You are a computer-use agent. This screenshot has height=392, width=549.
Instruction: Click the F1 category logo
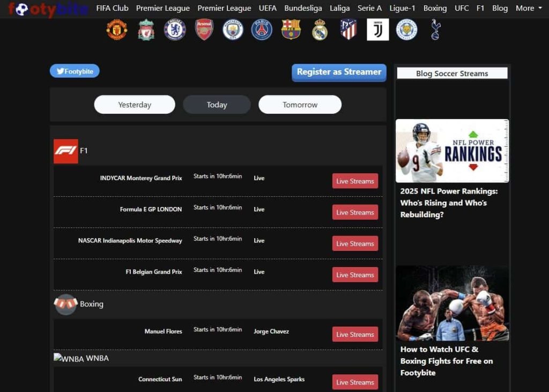[66, 151]
